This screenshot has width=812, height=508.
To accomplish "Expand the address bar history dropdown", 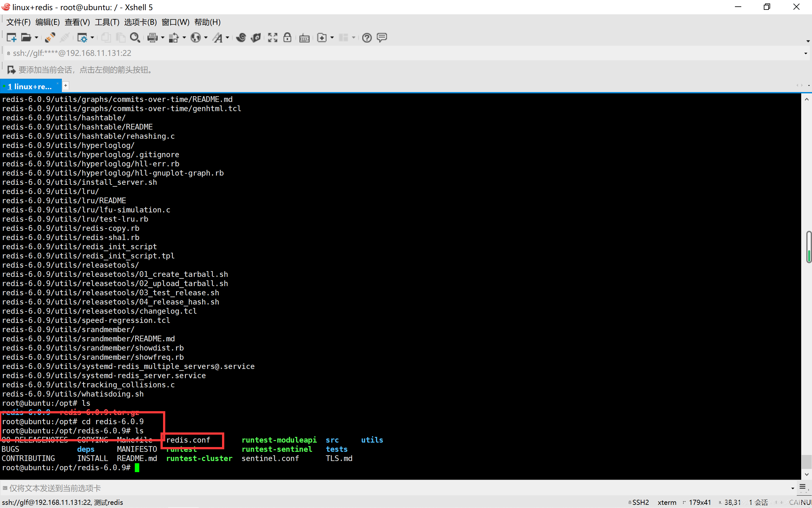I will click(806, 53).
